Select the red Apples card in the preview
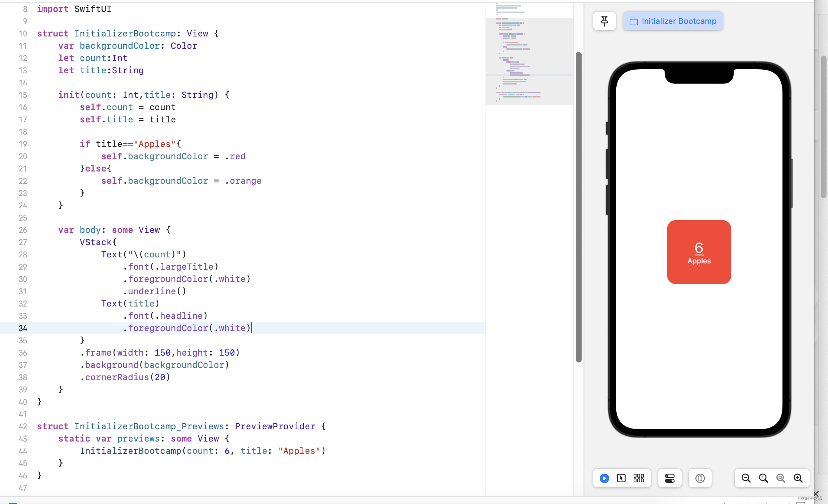The image size is (828, 504). pos(699,252)
